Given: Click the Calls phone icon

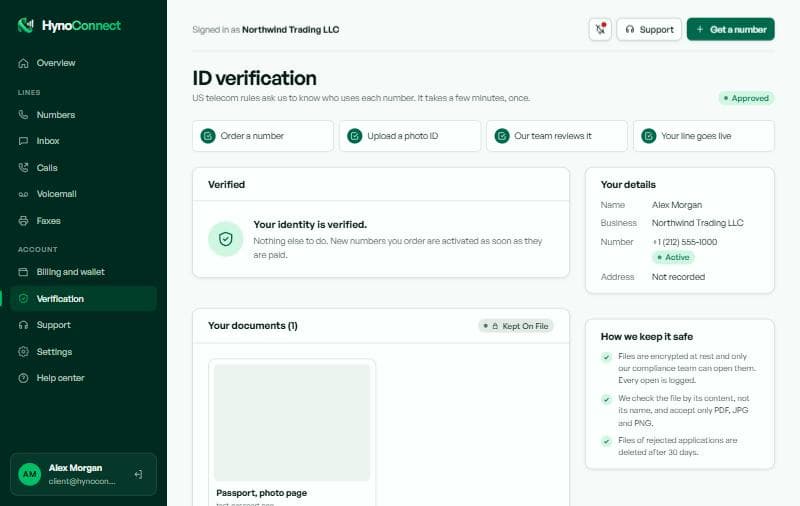Looking at the screenshot, I should (23, 168).
